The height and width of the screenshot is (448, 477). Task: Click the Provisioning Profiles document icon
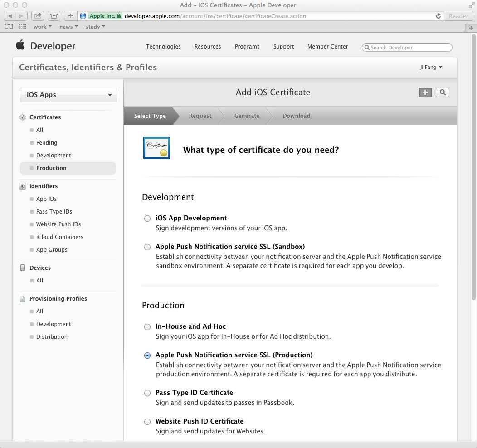23,299
